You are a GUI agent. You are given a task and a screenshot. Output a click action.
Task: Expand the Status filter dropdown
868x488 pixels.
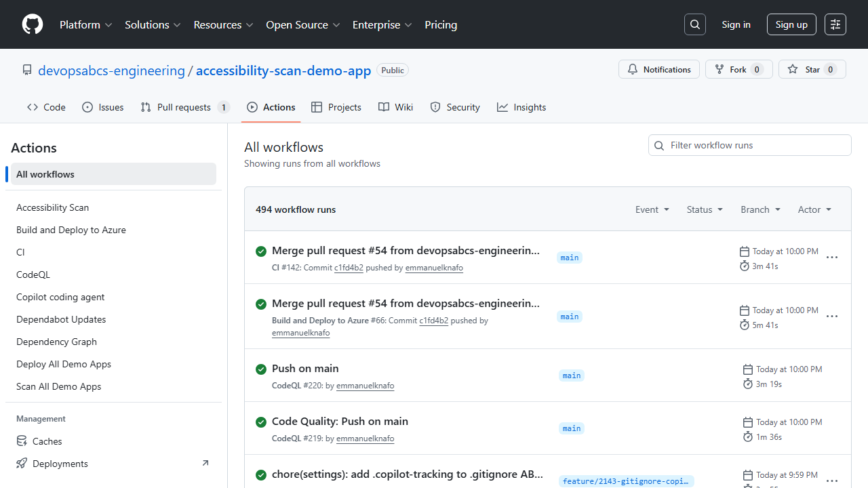(705, 209)
